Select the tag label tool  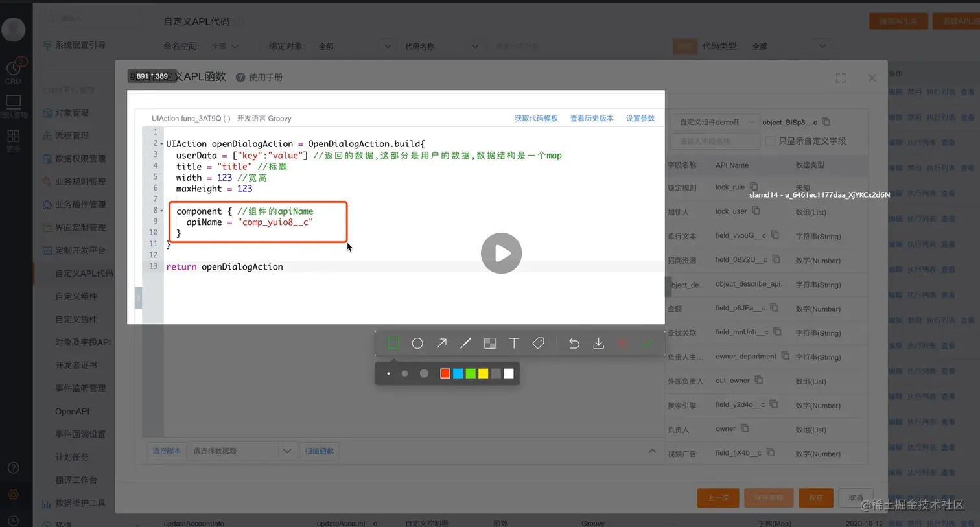click(539, 344)
